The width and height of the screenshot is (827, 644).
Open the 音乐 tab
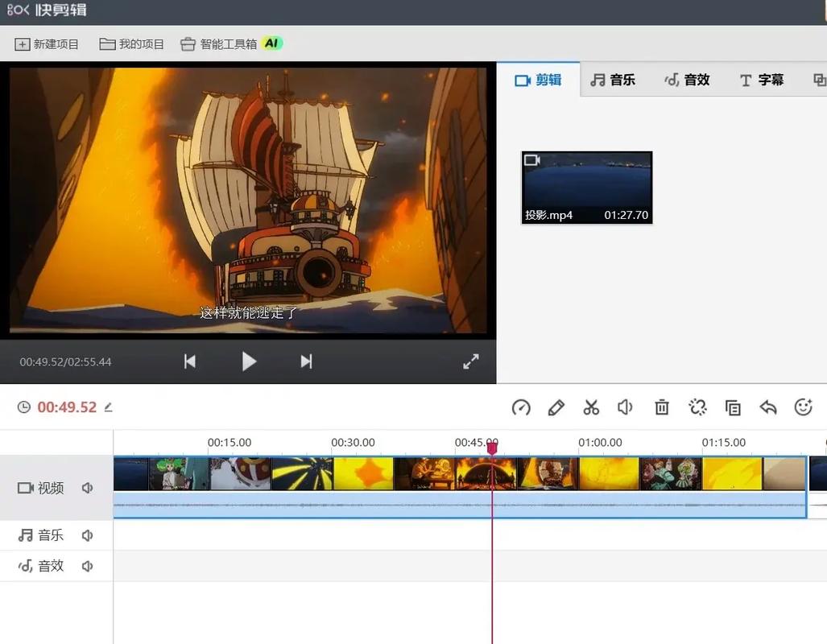pos(613,80)
